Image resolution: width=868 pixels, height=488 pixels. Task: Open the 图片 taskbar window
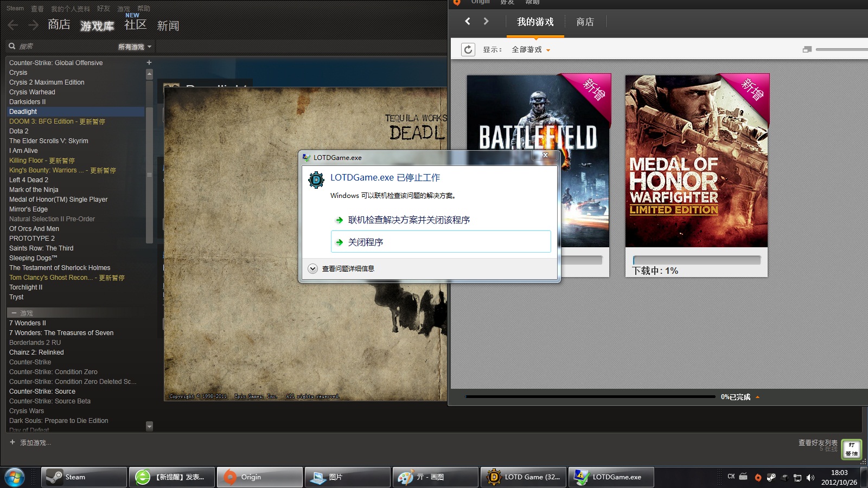coord(348,477)
